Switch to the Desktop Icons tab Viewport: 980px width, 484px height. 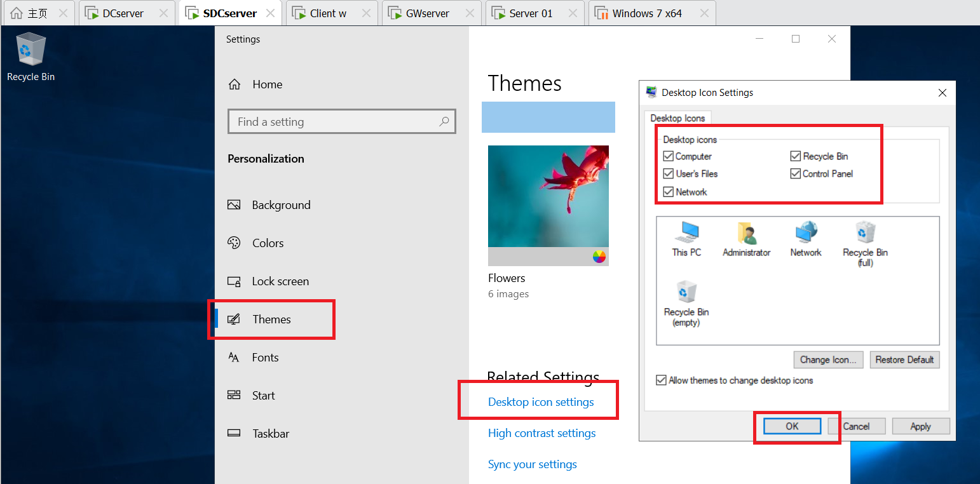[x=678, y=118]
